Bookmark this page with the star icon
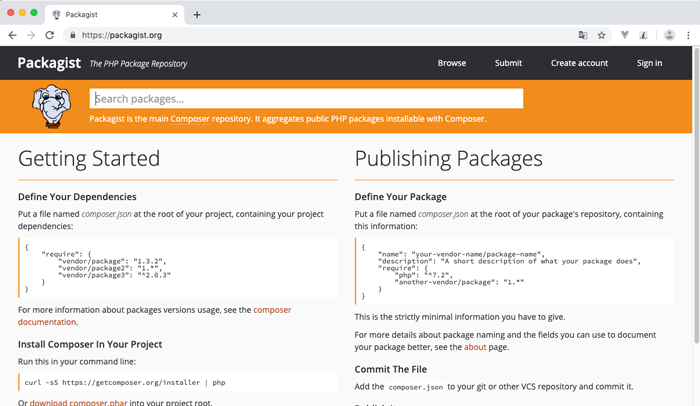700x406 pixels. pos(602,35)
